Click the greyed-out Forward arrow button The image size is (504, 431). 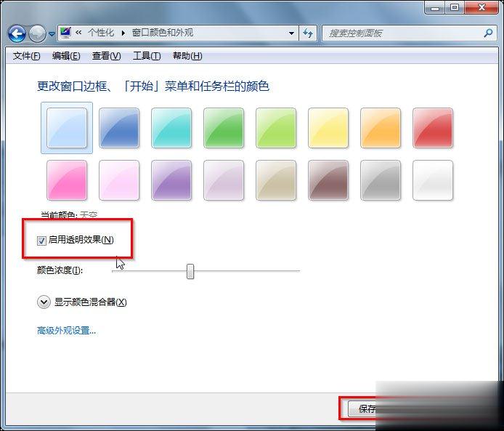(37, 33)
